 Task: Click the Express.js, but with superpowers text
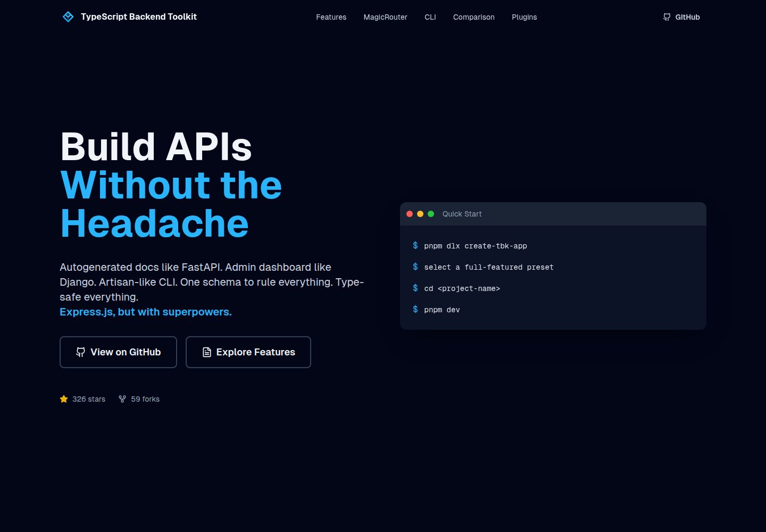[x=146, y=312]
